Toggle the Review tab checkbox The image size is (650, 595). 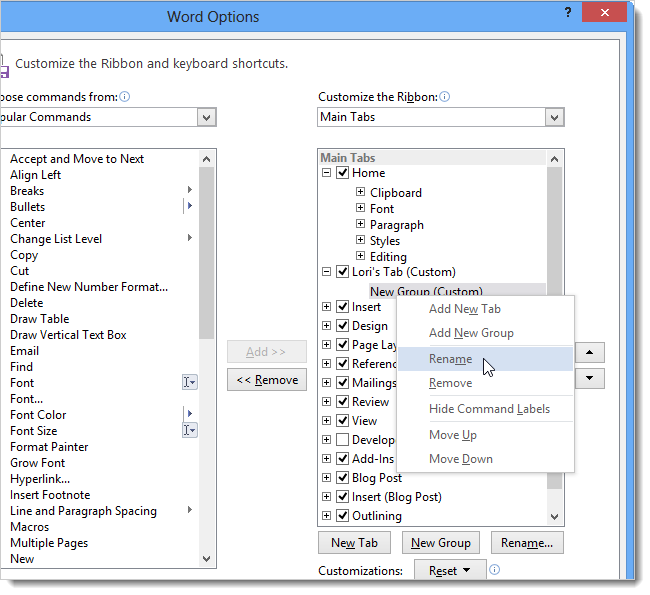[x=342, y=401]
